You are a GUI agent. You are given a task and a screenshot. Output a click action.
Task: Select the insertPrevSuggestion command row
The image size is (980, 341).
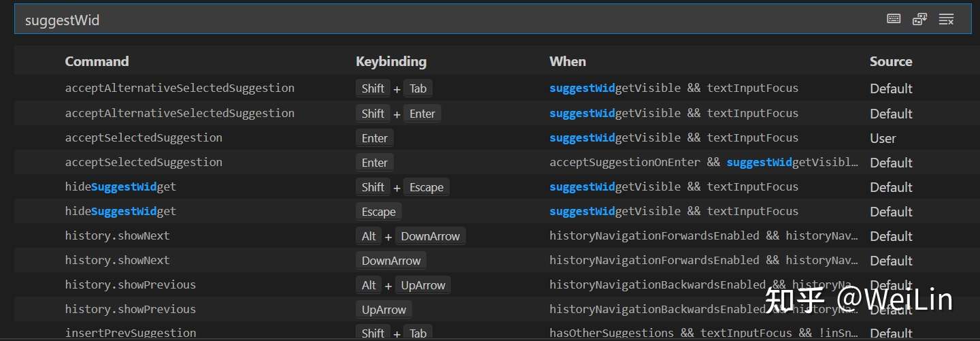pos(130,334)
